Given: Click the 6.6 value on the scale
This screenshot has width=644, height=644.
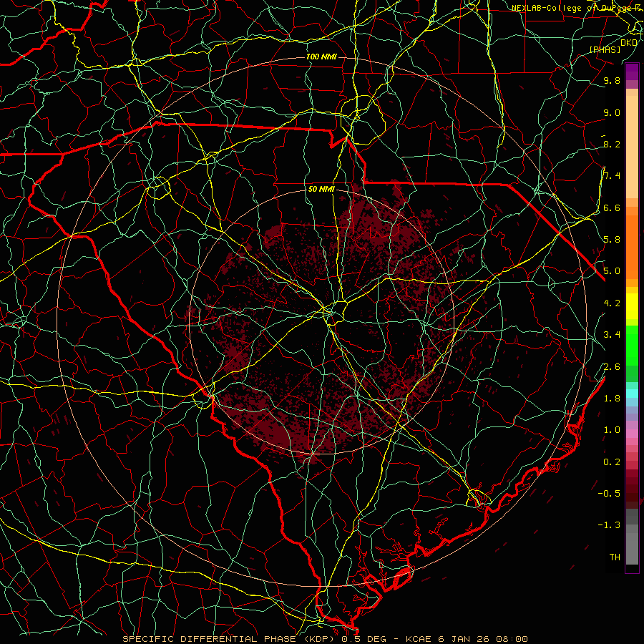Looking at the screenshot, I should (x=612, y=208).
